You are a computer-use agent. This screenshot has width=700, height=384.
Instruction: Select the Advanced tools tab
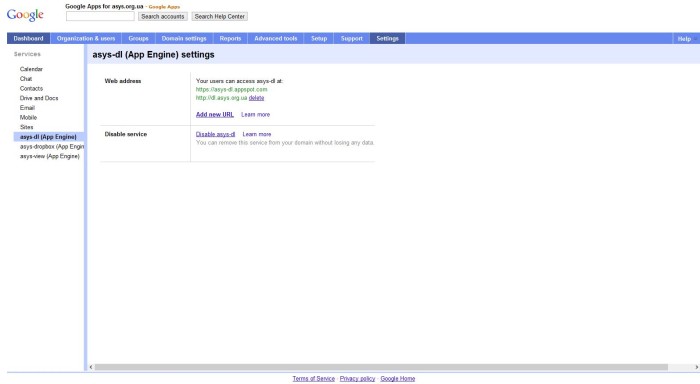[x=275, y=38]
